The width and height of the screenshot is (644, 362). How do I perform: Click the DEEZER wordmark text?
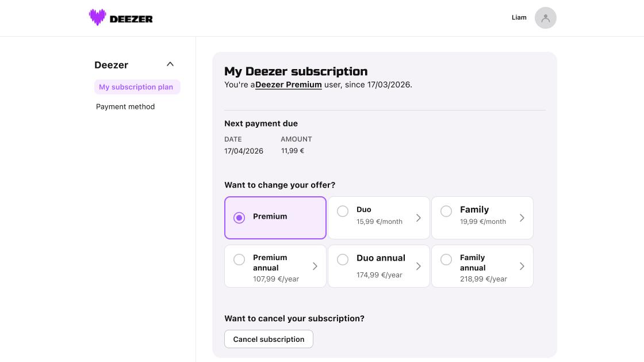click(131, 19)
